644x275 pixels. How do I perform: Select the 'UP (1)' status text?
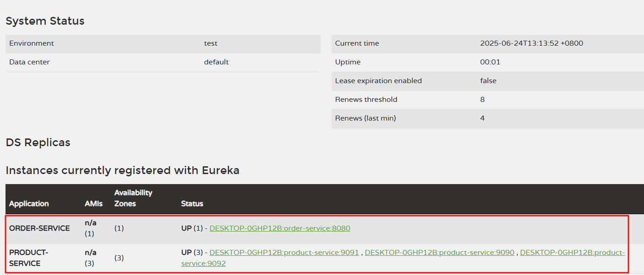pos(192,228)
